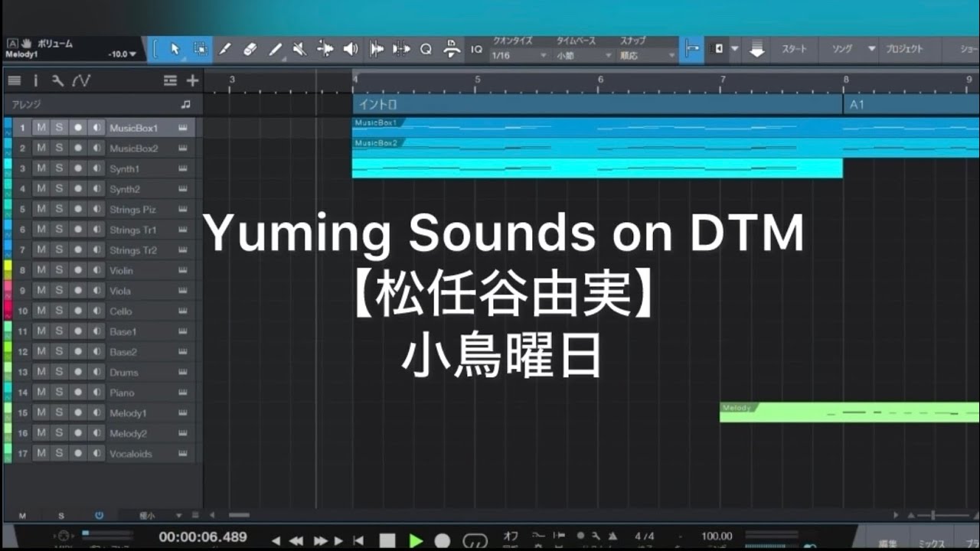Select the Eraser tool

tap(250, 49)
